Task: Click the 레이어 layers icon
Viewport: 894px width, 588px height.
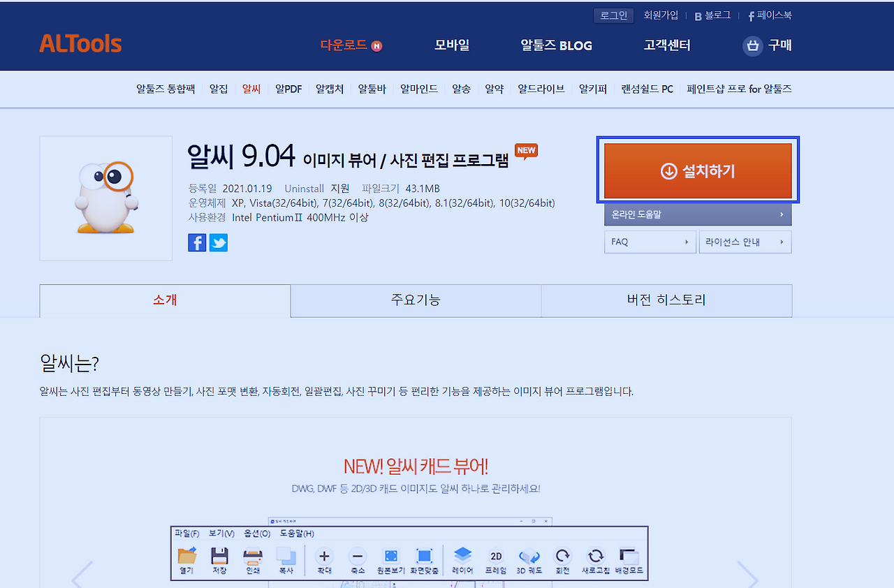Action: point(463,557)
